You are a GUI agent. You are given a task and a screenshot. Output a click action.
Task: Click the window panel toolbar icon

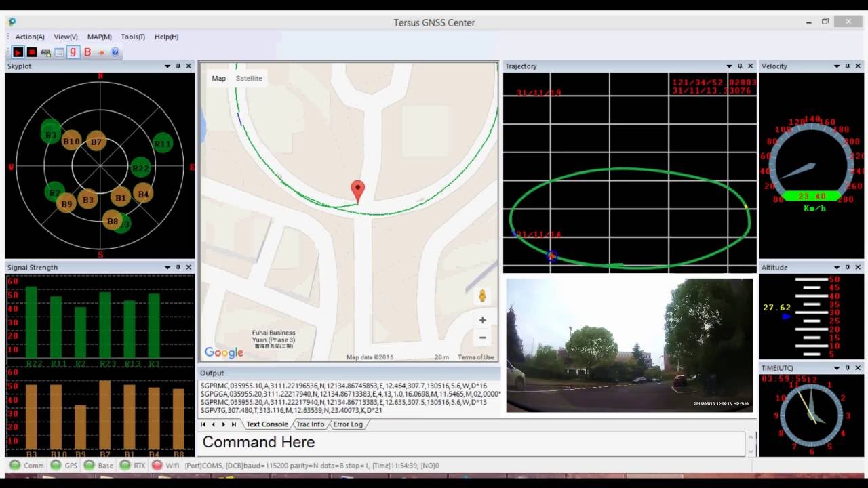60,52
